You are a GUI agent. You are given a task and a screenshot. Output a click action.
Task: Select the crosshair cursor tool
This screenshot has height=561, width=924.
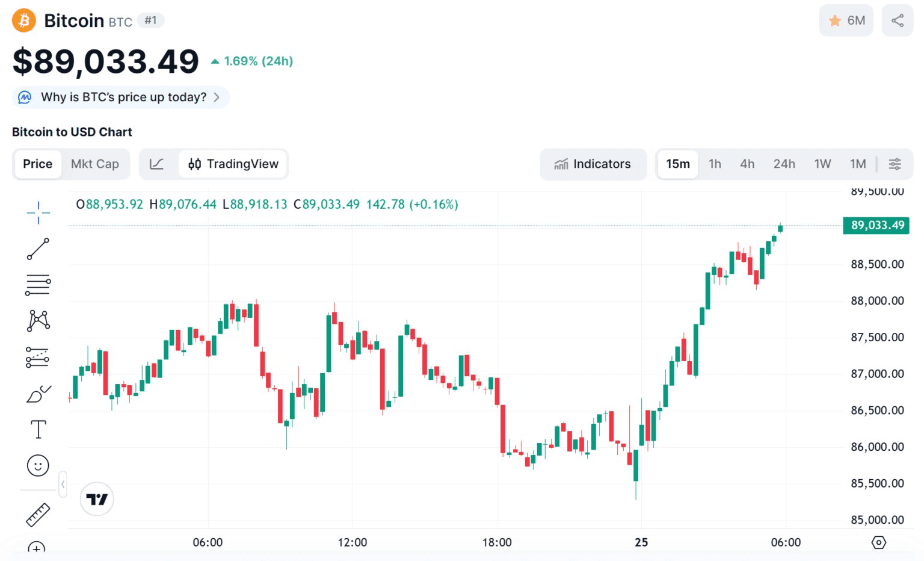tap(38, 212)
